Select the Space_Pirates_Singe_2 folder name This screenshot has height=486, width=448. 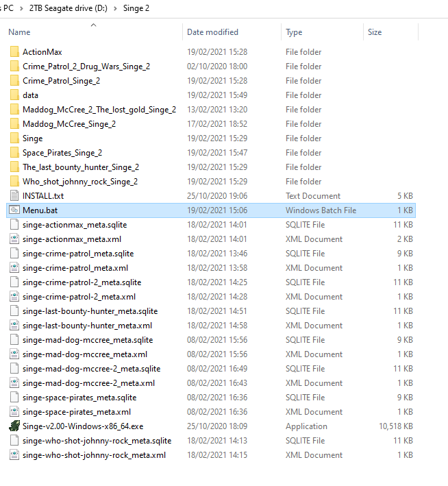pos(62,153)
